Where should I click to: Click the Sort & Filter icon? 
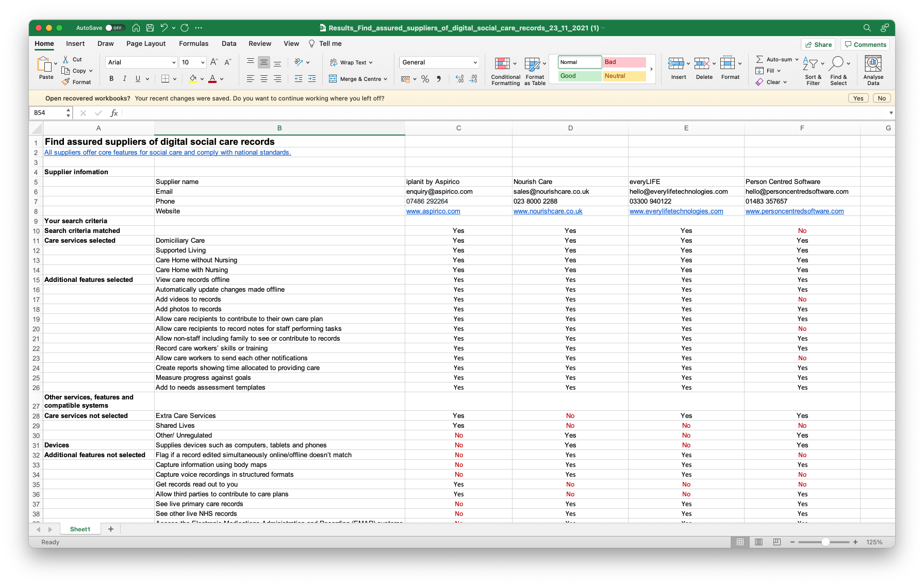810,64
